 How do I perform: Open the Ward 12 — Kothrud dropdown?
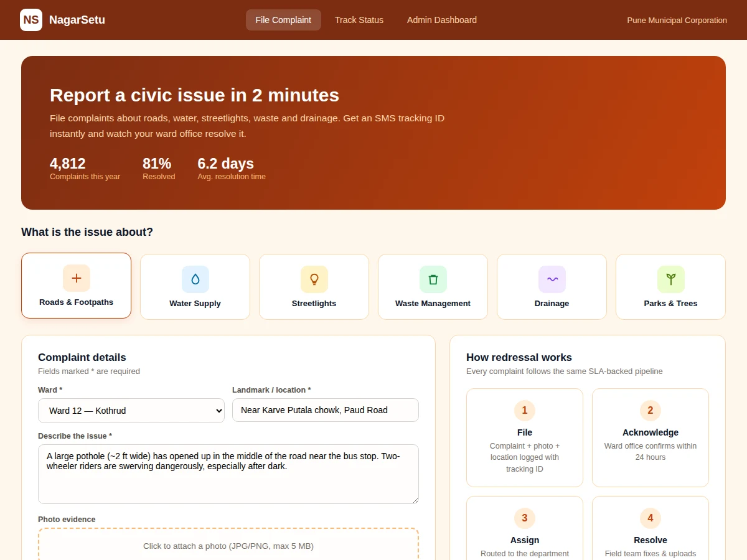tap(131, 411)
